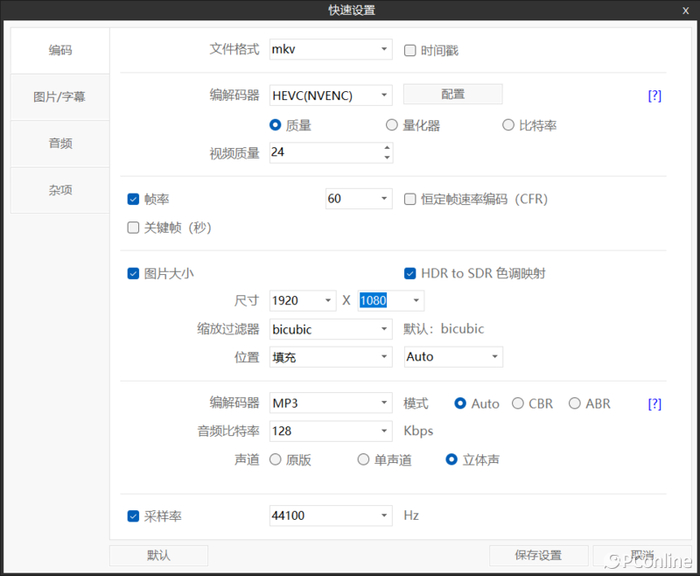Switch to the 图片/字幕 tab
Viewport: 700px width, 576px height.
pos(59,97)
